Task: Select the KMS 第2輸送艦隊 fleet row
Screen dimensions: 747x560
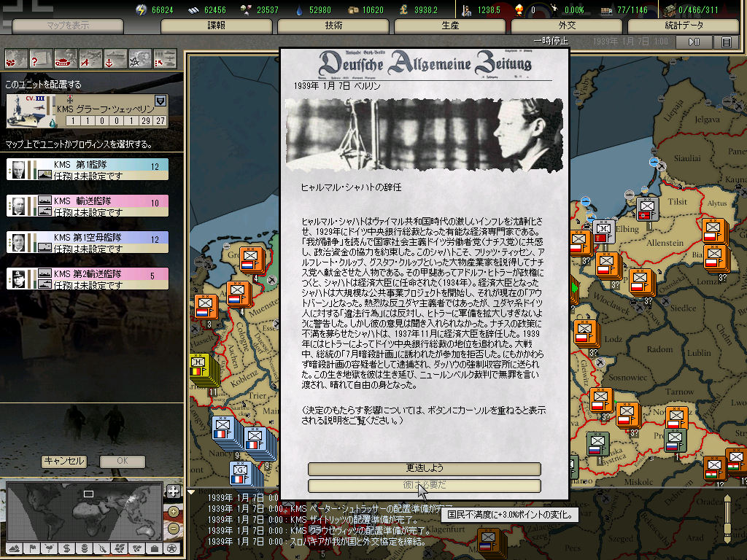Action: point(88,279)
